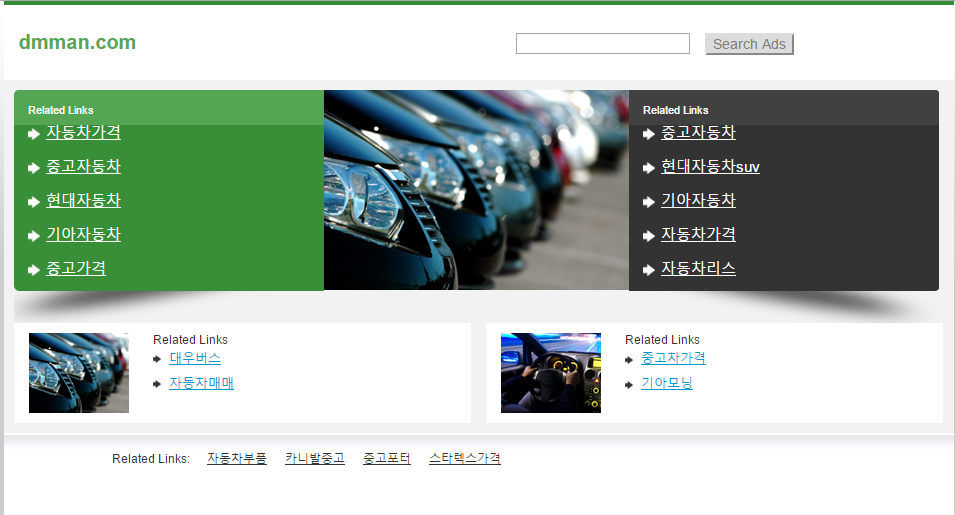Open 자동차가격 link in dark panel
This screenshot has width=955, height=515.
click(699, 234)
